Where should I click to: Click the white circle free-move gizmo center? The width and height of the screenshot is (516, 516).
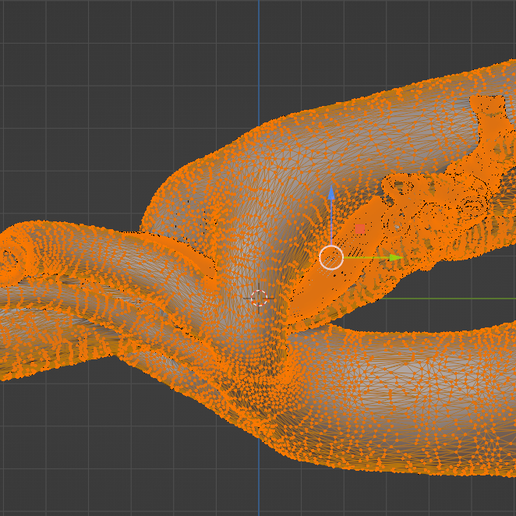coord(331,257)
